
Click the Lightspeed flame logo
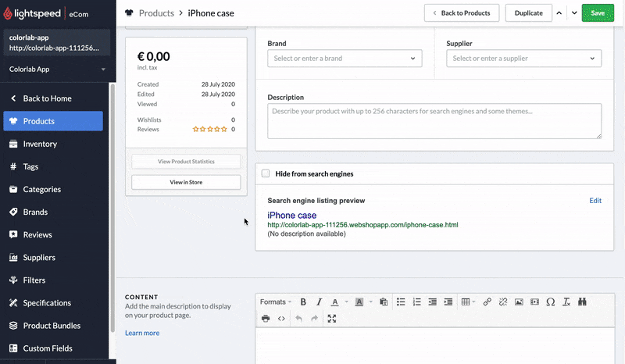pos(8,13)
